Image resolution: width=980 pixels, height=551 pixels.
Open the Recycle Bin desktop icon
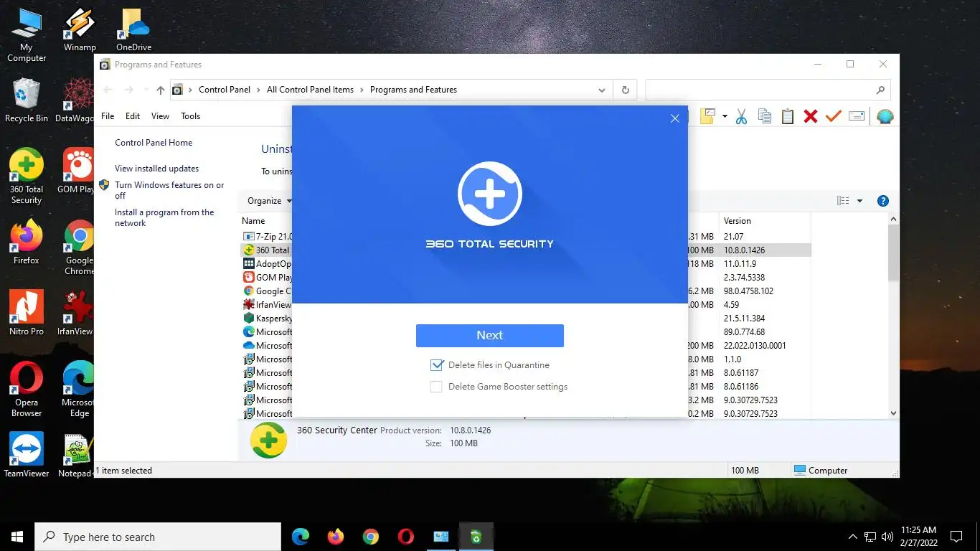(27, 100)
